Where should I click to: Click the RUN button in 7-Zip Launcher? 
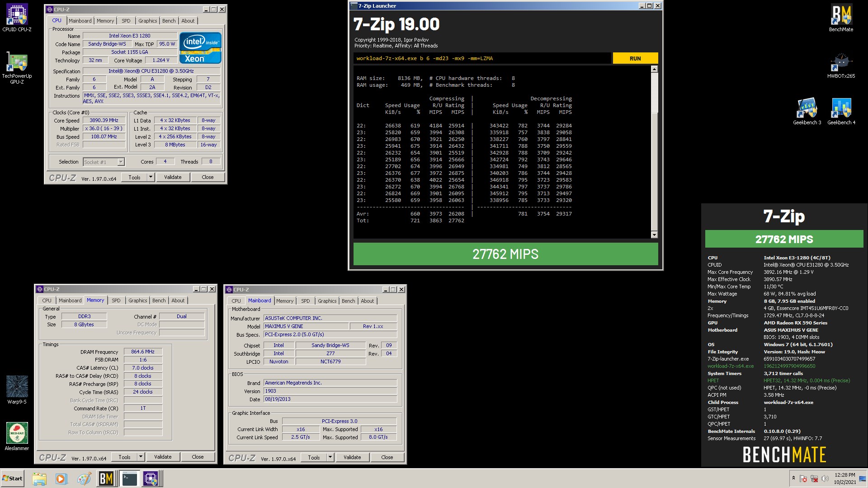(635, 58)
